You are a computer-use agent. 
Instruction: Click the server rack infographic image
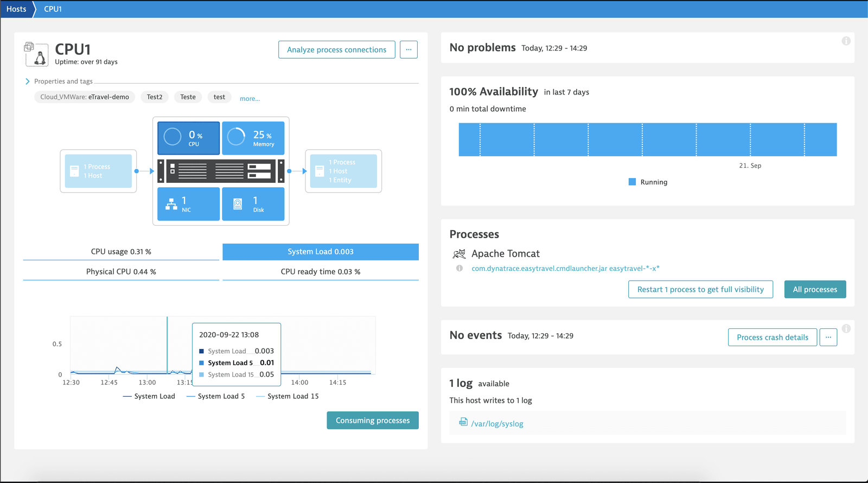(x=221, y=171)
